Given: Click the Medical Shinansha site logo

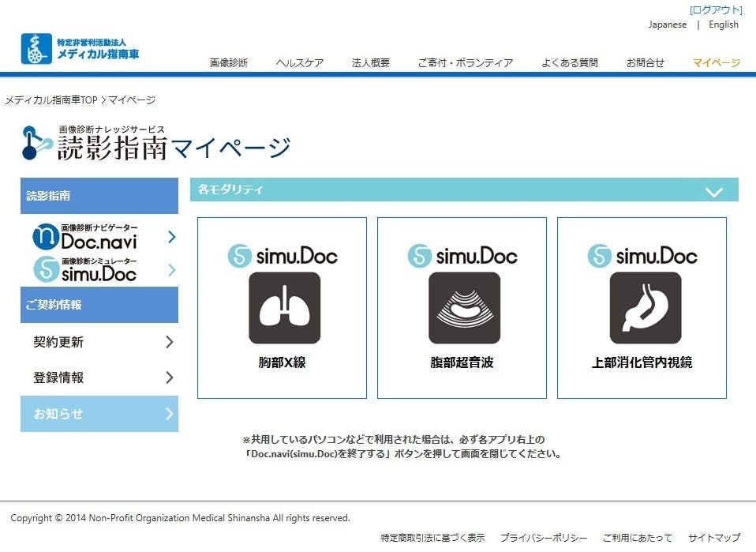Looking at the screenshot, I should [80, 49].
